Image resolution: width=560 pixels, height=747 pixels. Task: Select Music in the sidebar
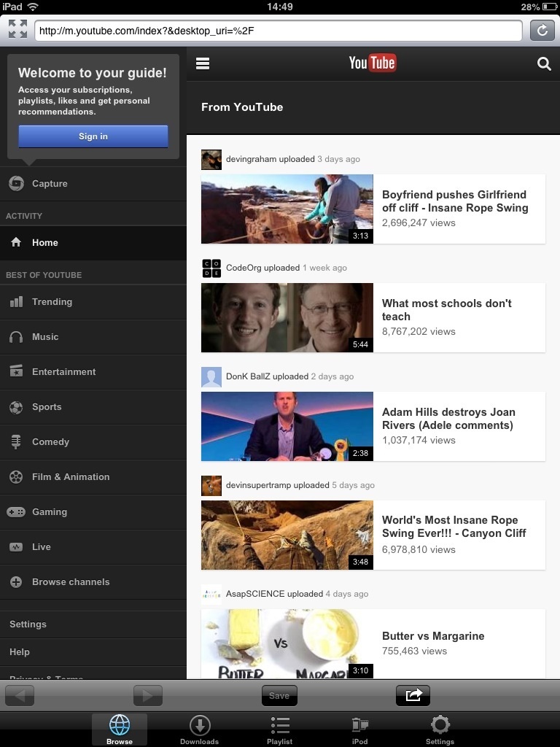pos(93,337)
